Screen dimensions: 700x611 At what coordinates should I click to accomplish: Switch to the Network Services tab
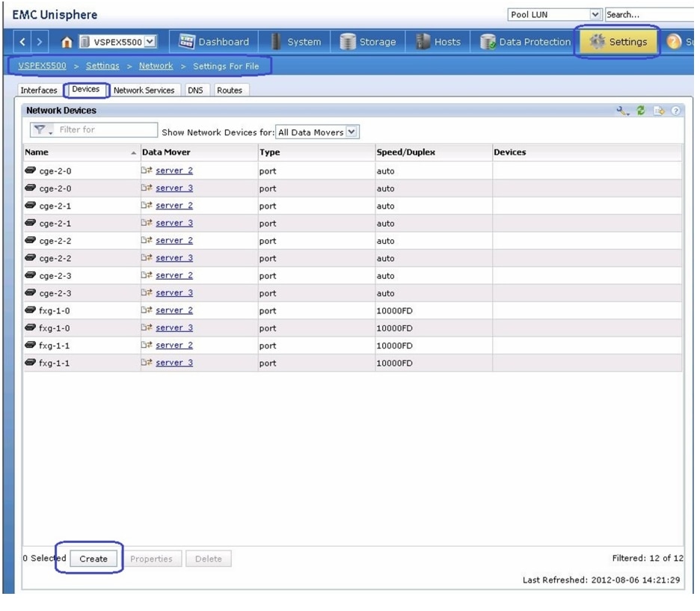pyautogui.click(x=144, y=90)
